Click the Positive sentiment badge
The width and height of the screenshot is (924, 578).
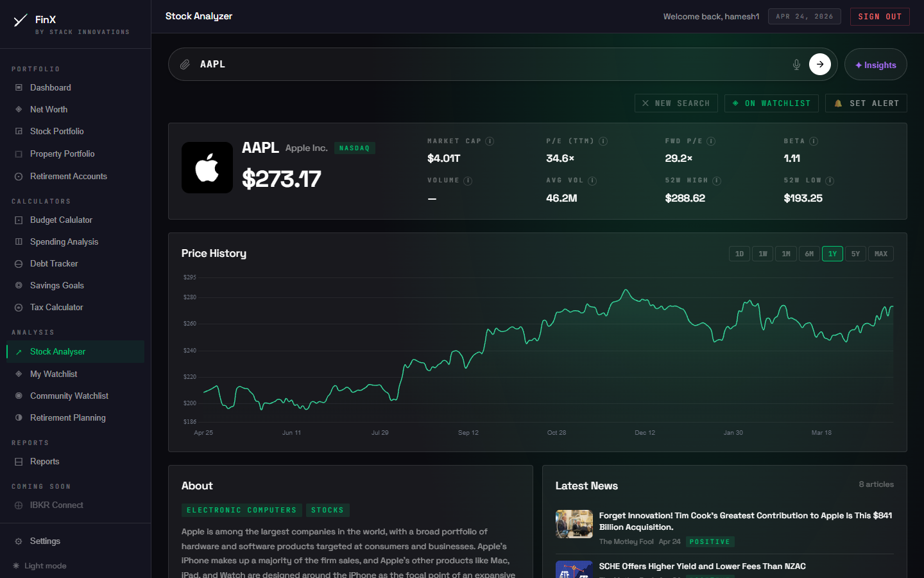tap(710, 542)
